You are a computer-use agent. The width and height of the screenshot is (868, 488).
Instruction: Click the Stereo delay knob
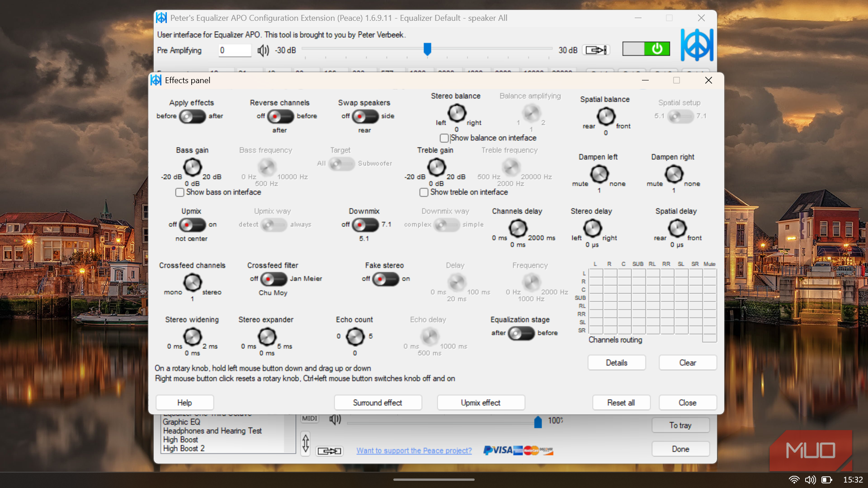[592, 228]
